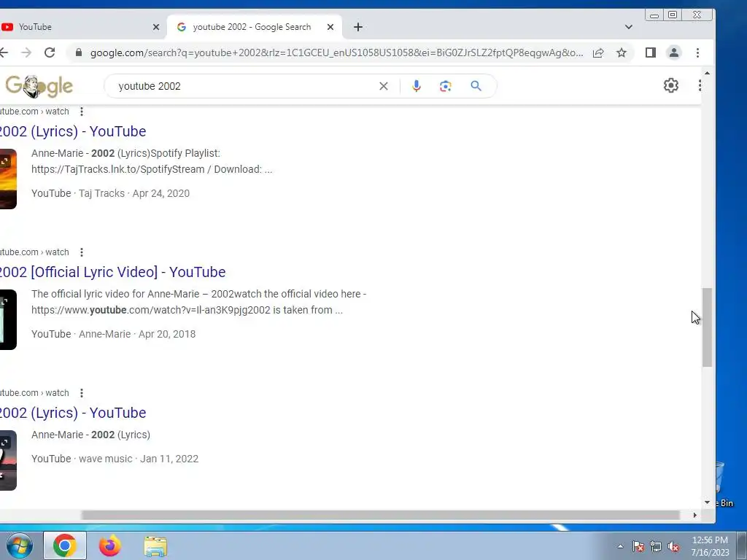Open the Google Doodle logo homepage
Viewport: 747px width, 560px height.
pyautogui.click(x=39, y=86)
